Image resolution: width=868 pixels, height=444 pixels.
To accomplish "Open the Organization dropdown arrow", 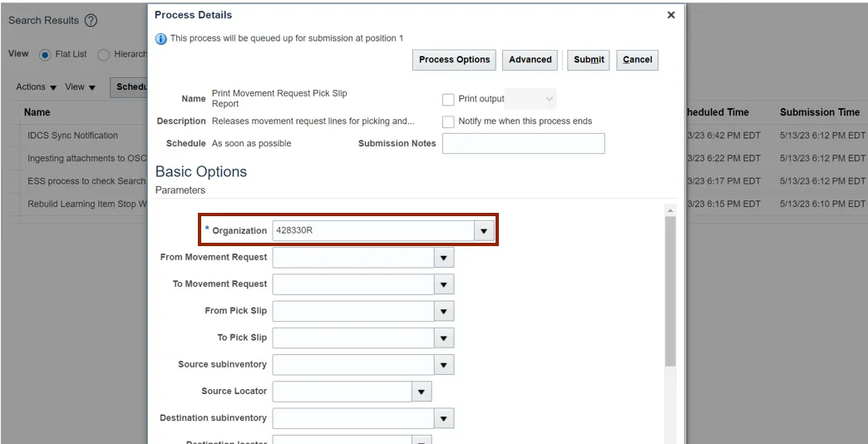I will pos(484,231).
